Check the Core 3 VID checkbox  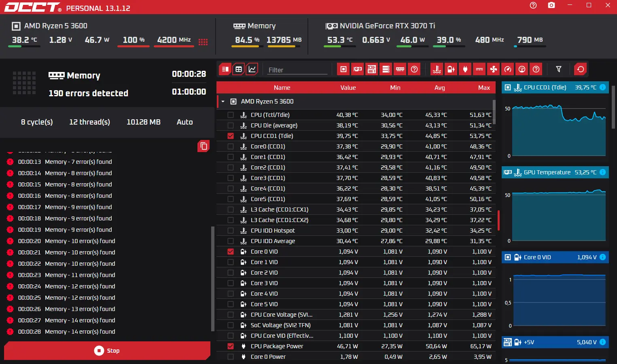pos(231,283)
